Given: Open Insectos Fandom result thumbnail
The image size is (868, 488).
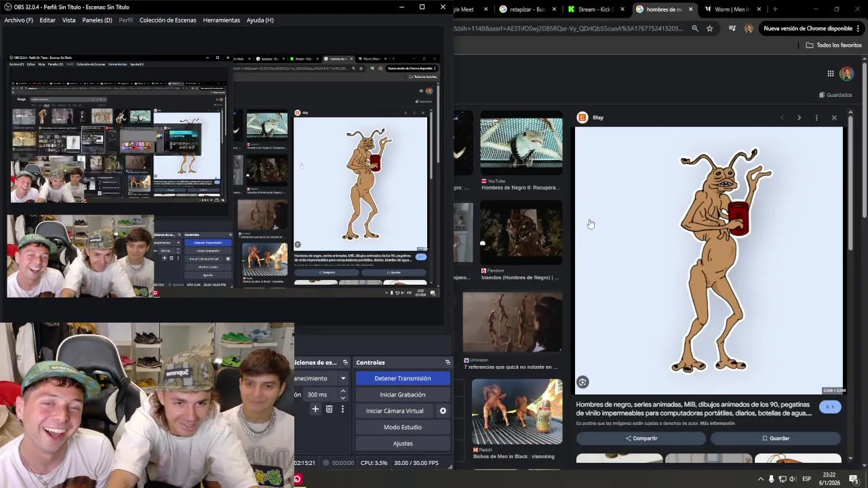Looking at the screenshot, I should tap(521, 232).
